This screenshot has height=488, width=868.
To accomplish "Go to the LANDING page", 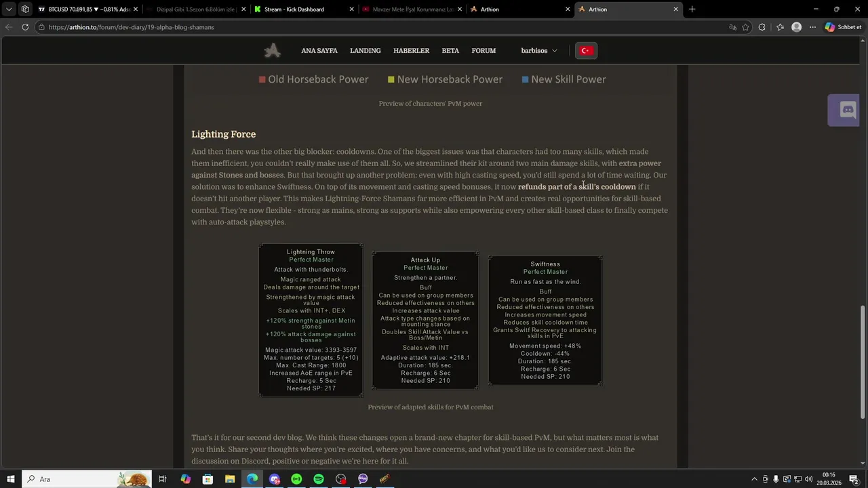I will 366,51.
